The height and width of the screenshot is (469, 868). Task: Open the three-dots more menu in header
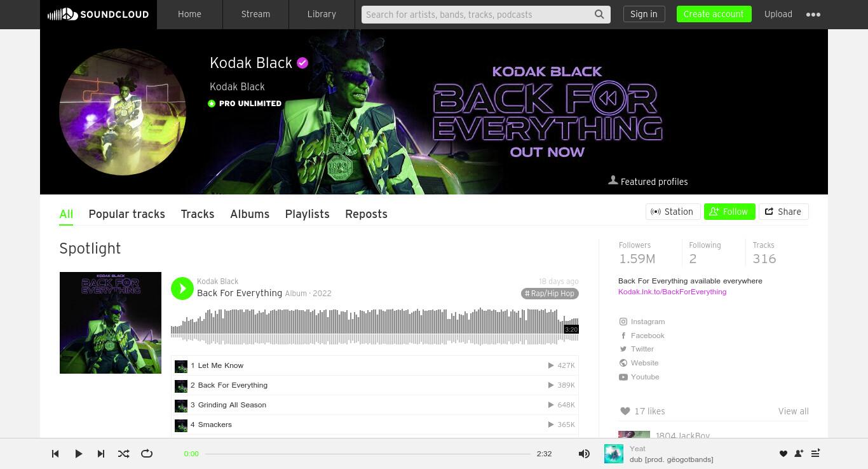point(813,14)
